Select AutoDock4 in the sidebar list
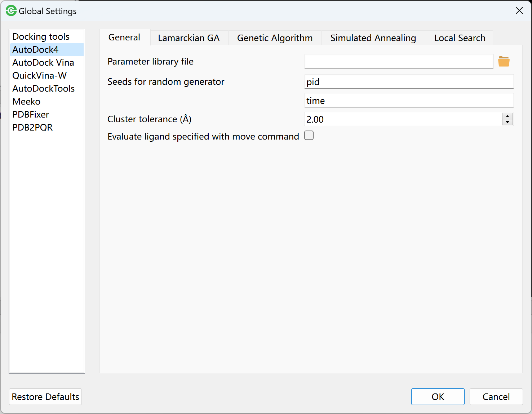The image size is (532, 414). (x=47, y=50)
